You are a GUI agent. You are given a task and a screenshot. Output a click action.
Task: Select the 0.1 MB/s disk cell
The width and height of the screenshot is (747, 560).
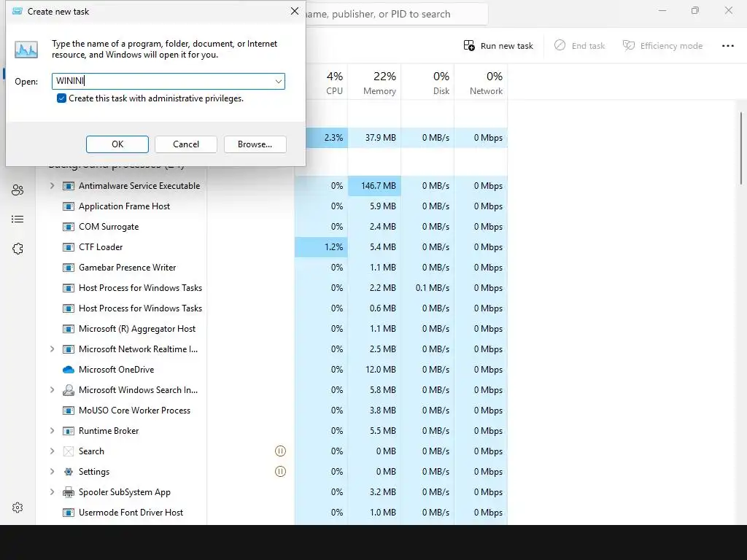(x=427, y=288)
